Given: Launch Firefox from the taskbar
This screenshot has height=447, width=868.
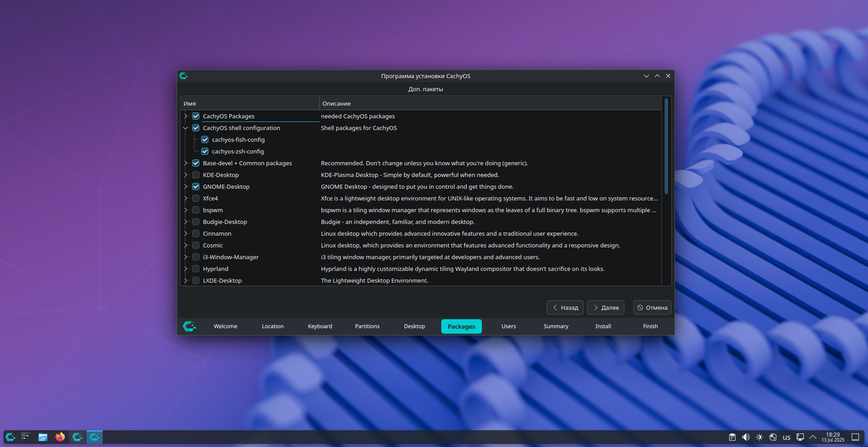Looking at the screenshot, I should [60, 437].
